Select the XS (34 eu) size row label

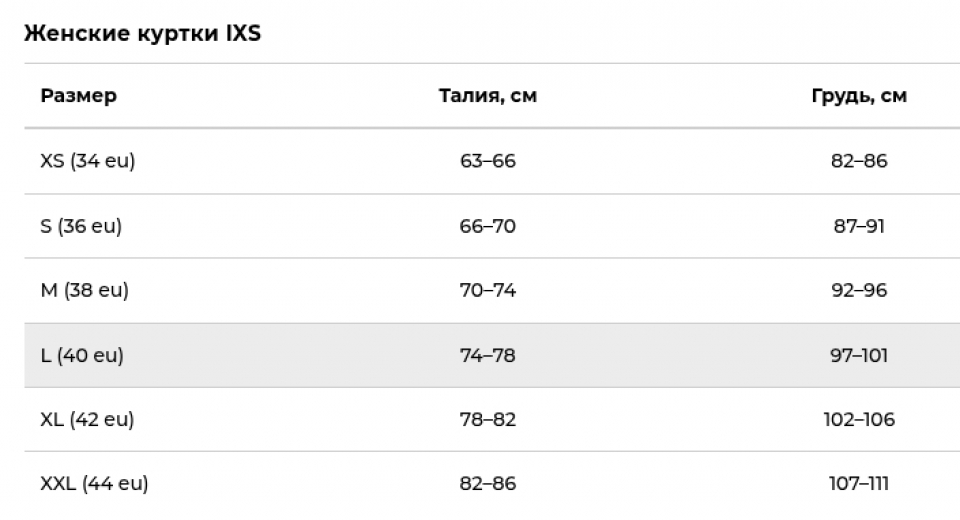[x=87, y=161]
